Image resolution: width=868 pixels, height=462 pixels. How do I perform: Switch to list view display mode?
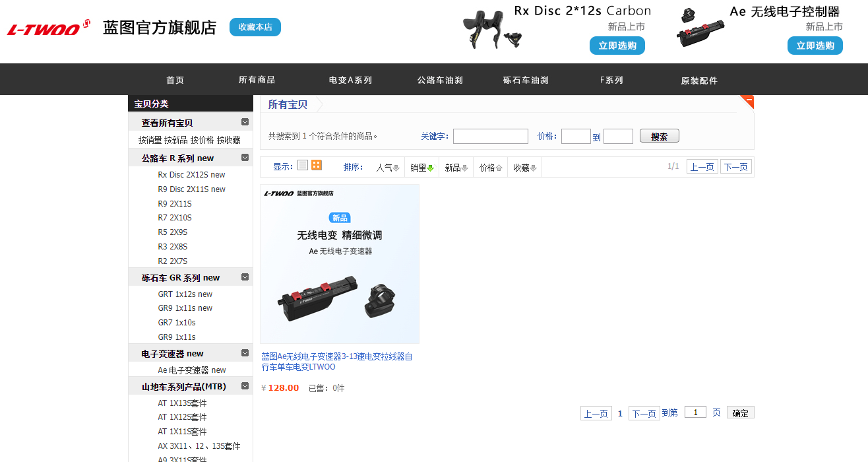(x=302, y=165)
